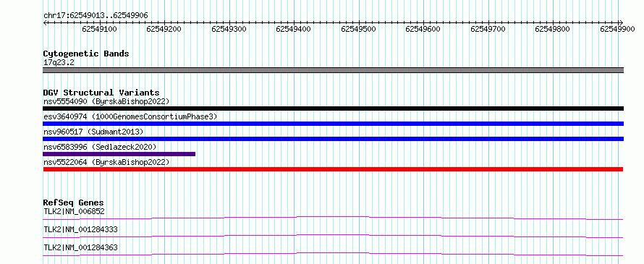Click ruler position 62549100
644x264 pixels.
coord(99,29)
